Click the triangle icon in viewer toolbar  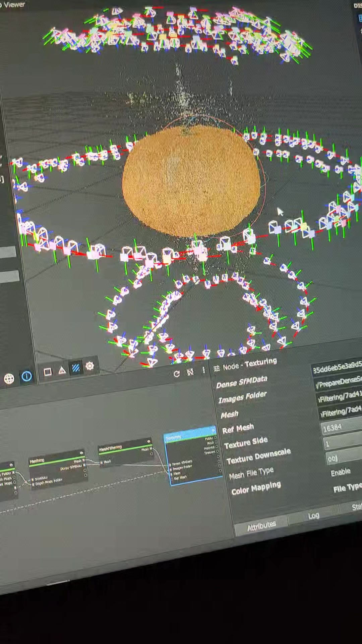click(x=62, y=370)
